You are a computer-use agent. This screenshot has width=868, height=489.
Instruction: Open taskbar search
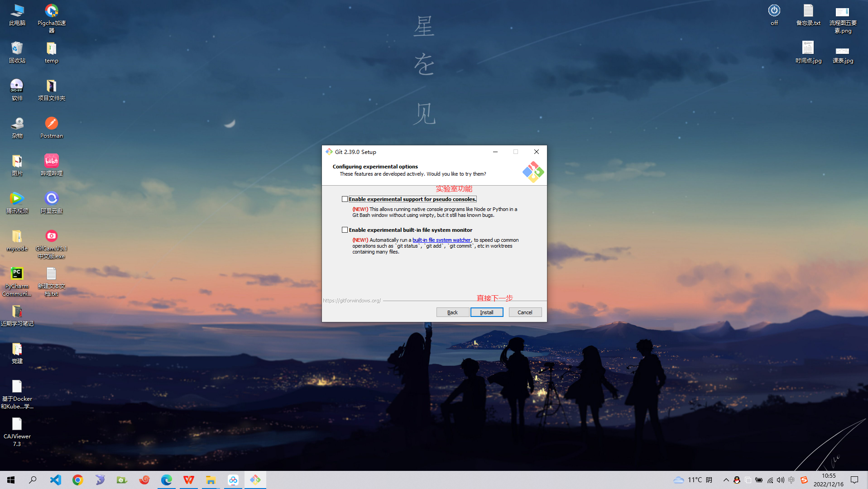pyautogui.click(x=33, y=480)
